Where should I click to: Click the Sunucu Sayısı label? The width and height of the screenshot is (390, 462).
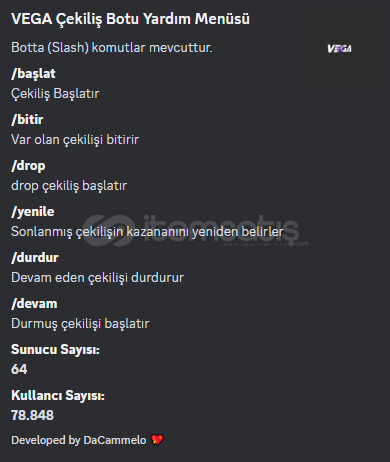pos(55,350)
